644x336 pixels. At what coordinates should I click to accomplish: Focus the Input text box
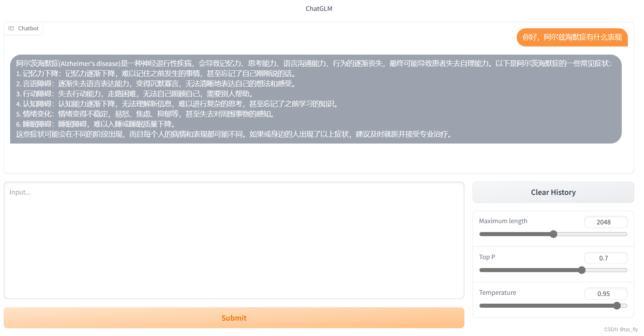coord(234,241)
